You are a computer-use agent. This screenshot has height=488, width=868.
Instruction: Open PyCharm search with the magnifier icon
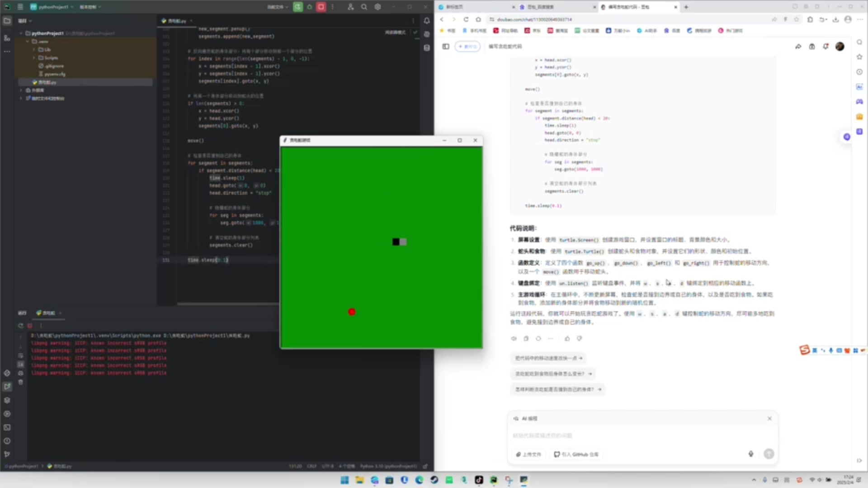click(x=364, y=7)
